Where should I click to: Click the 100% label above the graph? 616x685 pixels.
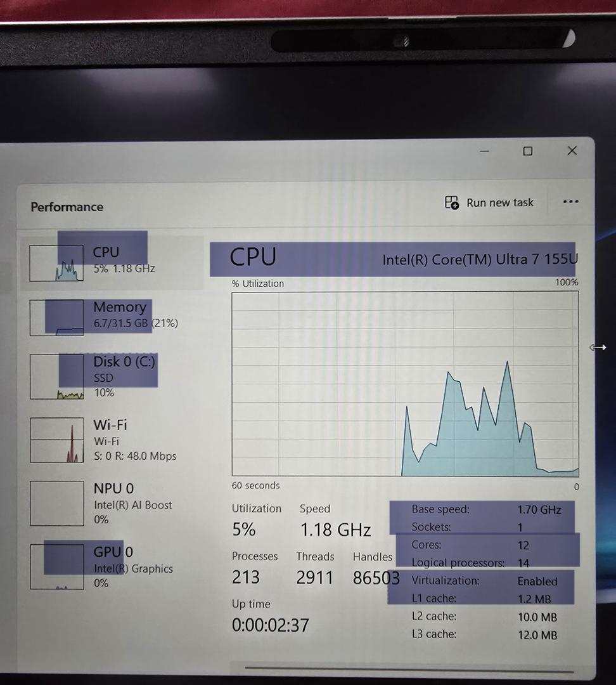pos(567,282)
